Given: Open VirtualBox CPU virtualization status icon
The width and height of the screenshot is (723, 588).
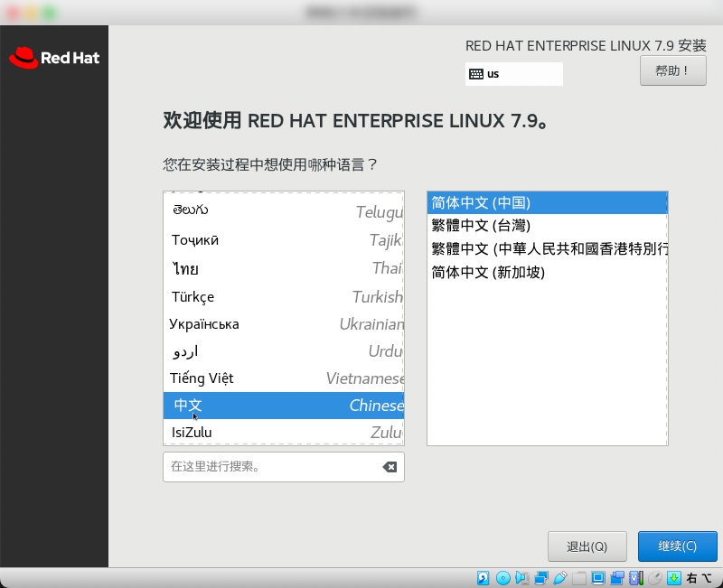Looking at the screenshot, I should click(636, 578).
